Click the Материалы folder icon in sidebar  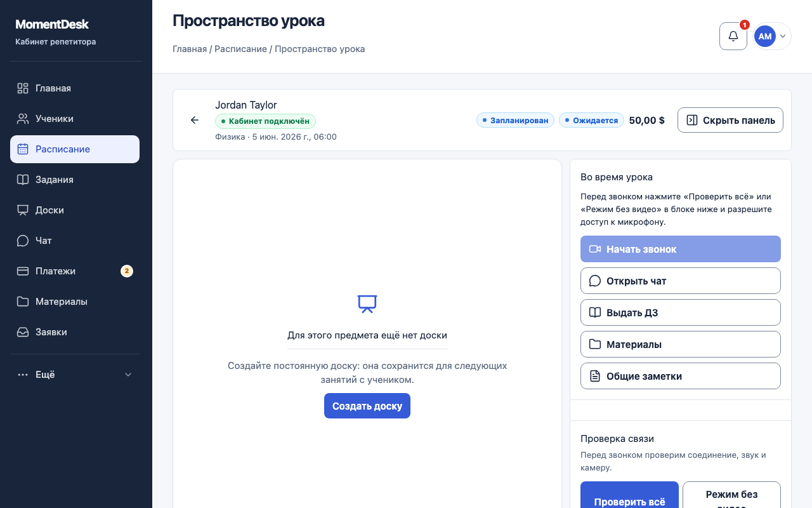tap(23, 302)
